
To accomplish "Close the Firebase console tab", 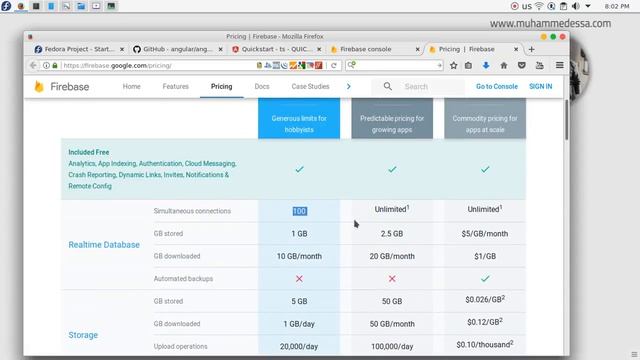I will [x=417, y=49].
